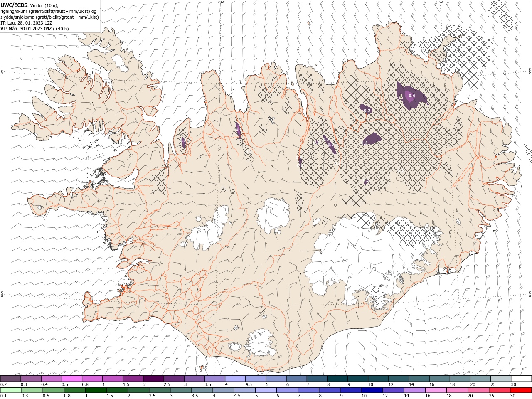Click the white 30 snowfall legend swatch
Viewport: 532px width, 399px height.
pyautogui.click(x=521, y=379)
